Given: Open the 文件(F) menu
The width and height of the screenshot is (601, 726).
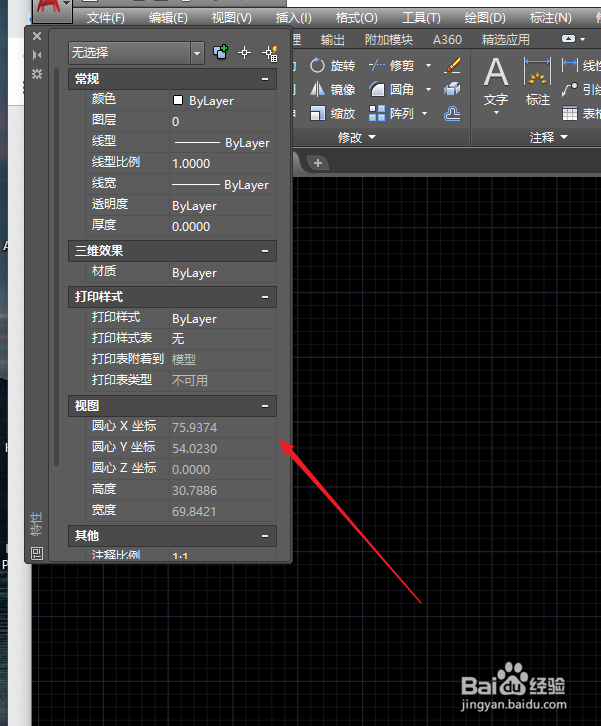Looking at the screenshot, I should tap(106, 18).
